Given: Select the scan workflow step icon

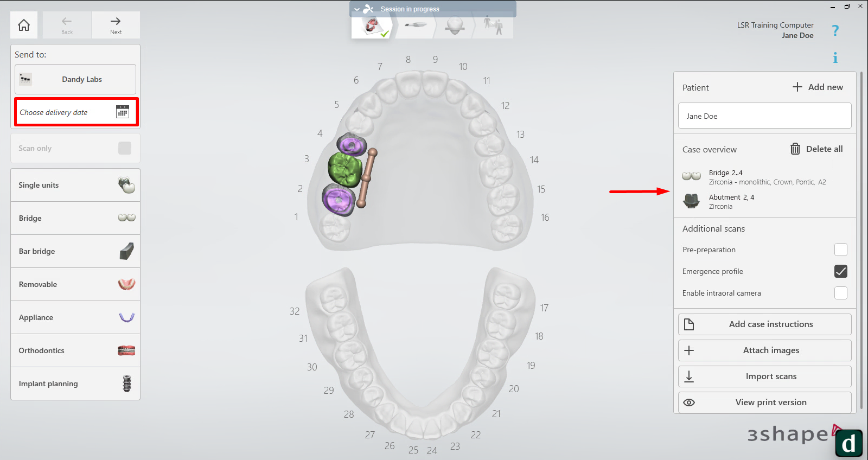Looking at the screenshot, I should coord(415,25).
